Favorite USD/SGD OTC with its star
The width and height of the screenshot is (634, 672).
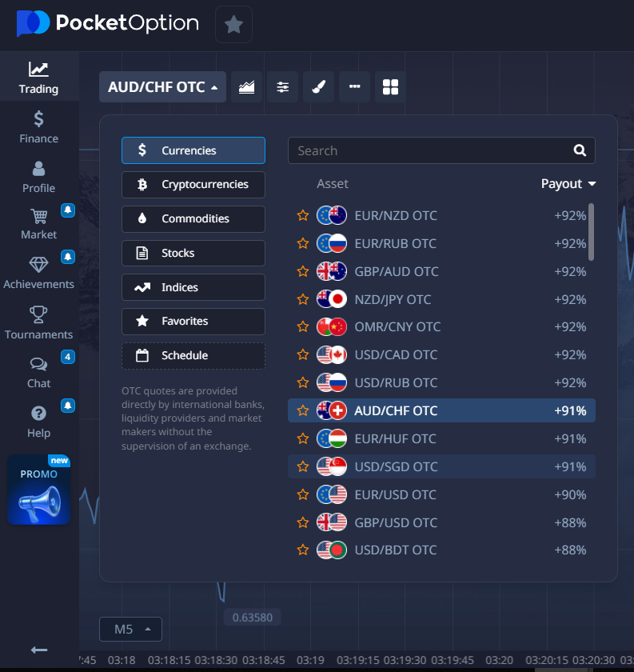303,466
